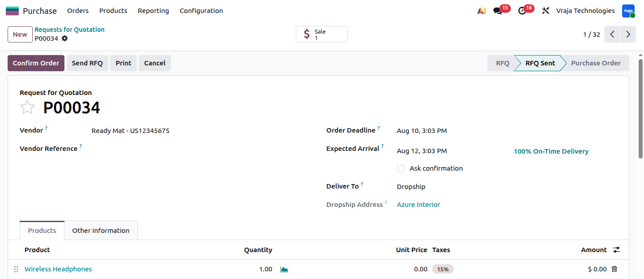
Task: Open the chat messages icon with 15 badge
Action: (498, 11)
